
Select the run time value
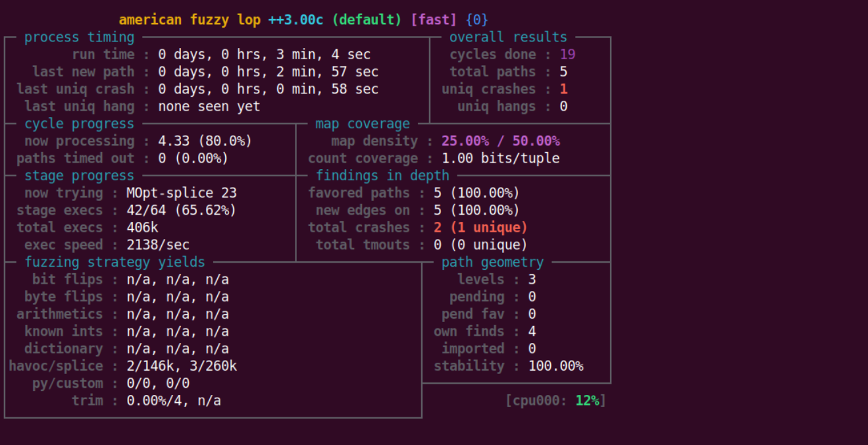pos(264,55)
